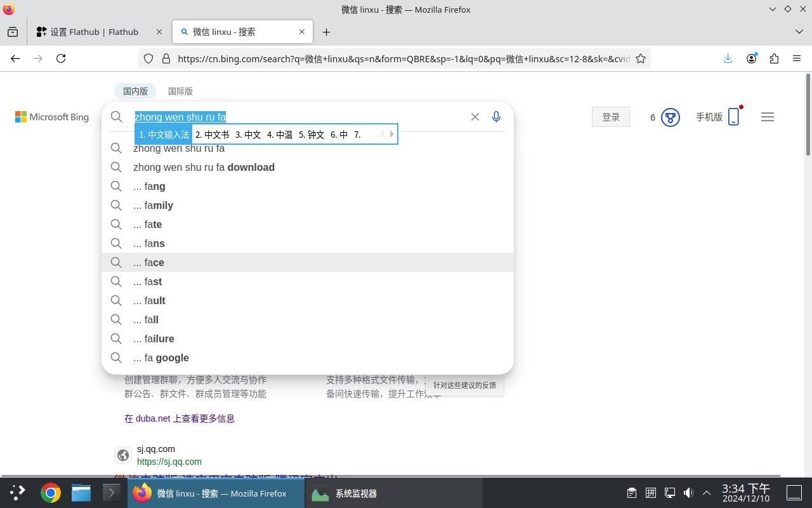
Task: Select the 国内版 tab
Action: (x=135, y=91)
